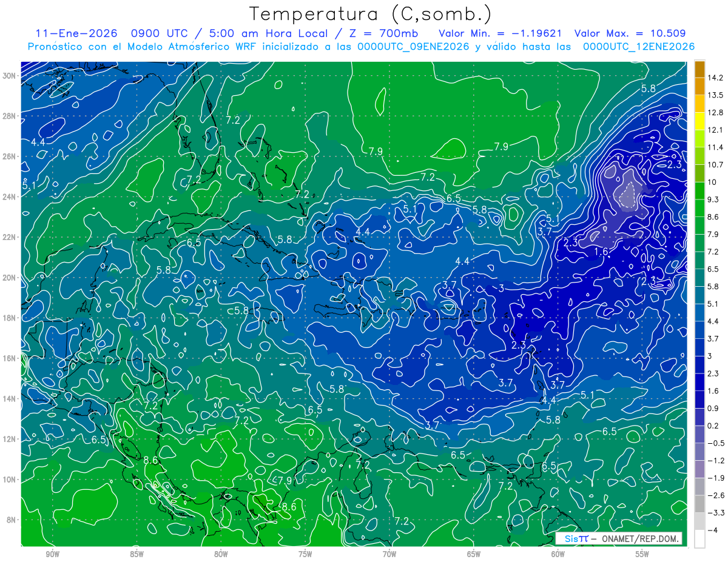Click the "14N" latitude axis label
The width and height of the screenshot is (728, 562).
click(x=10, y=399)
